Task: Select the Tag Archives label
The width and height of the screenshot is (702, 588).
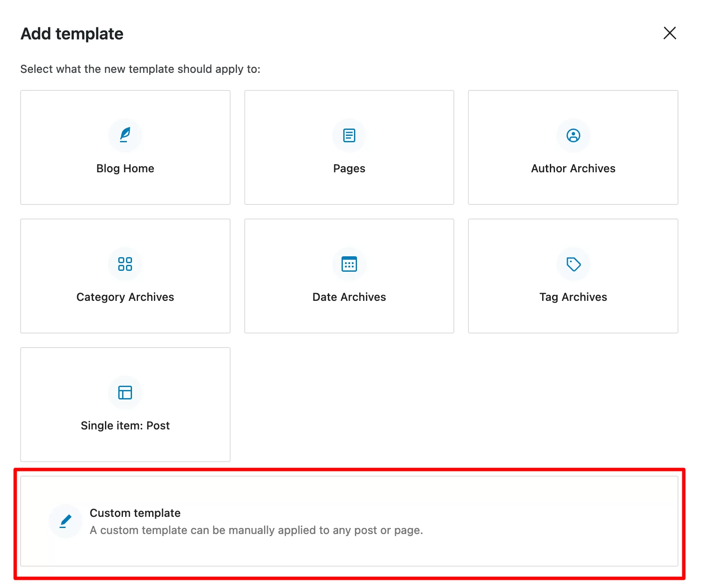Action: pos(573,297)
